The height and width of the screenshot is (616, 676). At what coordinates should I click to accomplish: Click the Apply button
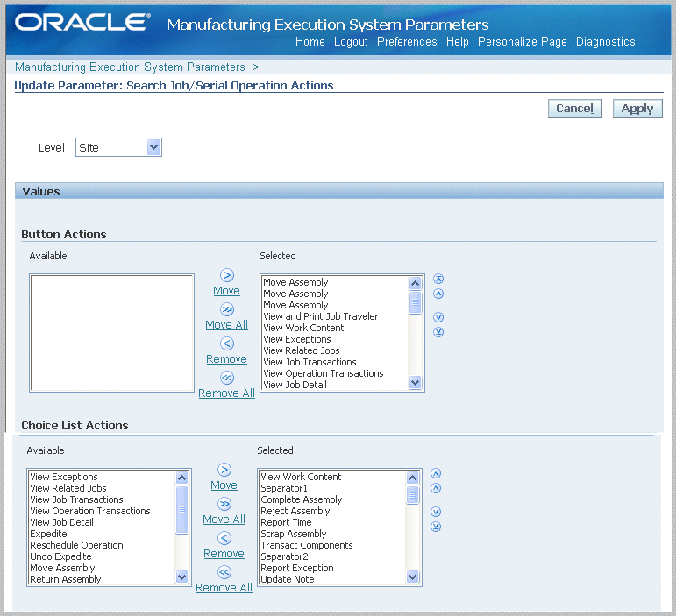point(637,109)
